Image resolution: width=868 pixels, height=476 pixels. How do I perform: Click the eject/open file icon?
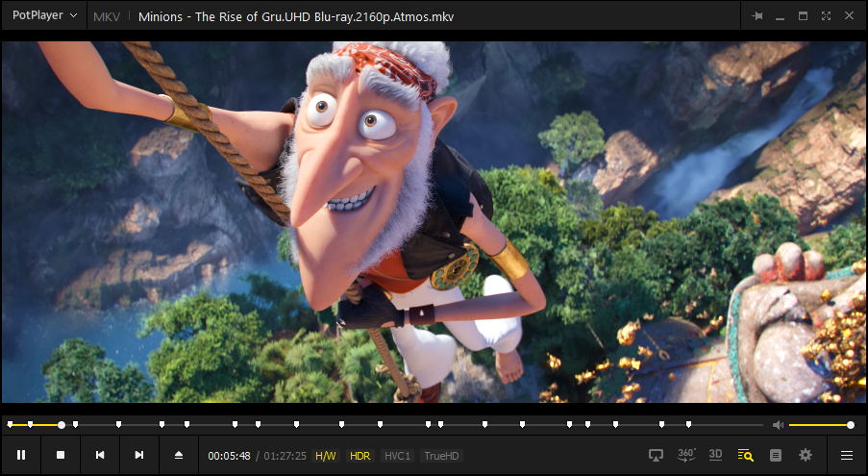click(179, 455)
